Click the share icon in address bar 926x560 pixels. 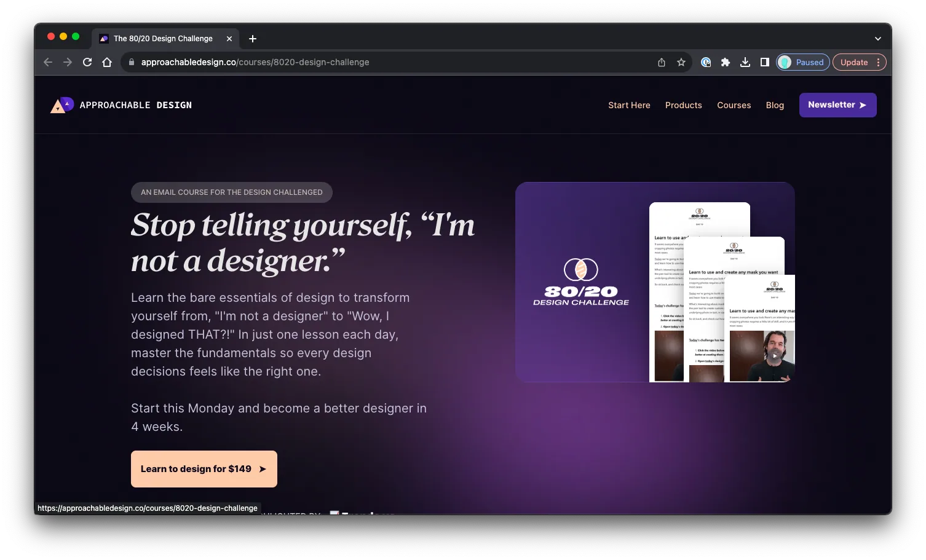[x=662, y=62]
